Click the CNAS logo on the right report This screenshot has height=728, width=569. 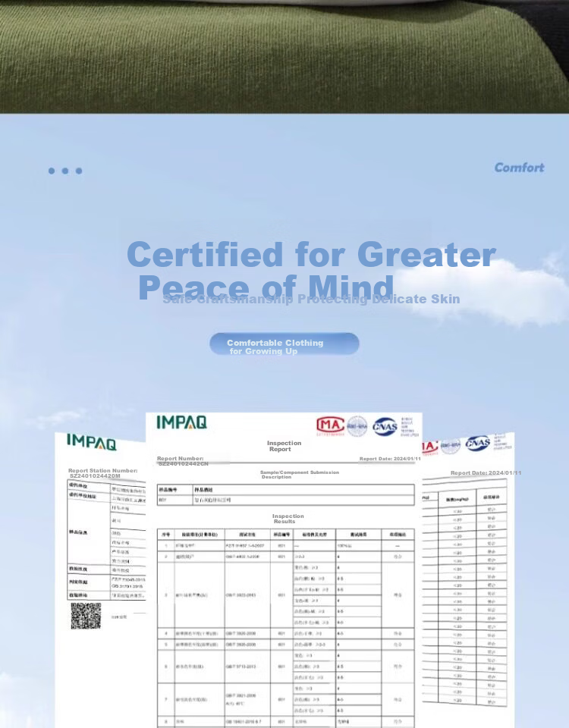[478, 443]
